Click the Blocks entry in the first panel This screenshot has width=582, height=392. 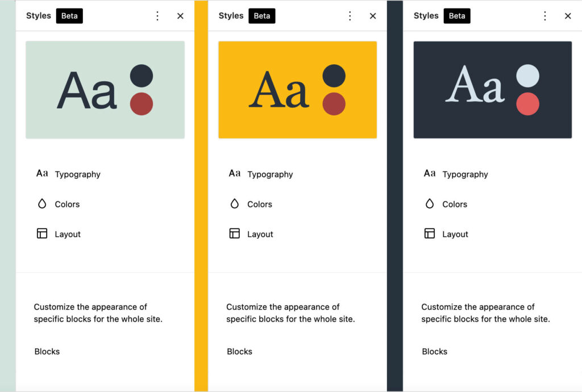point(47,351)
